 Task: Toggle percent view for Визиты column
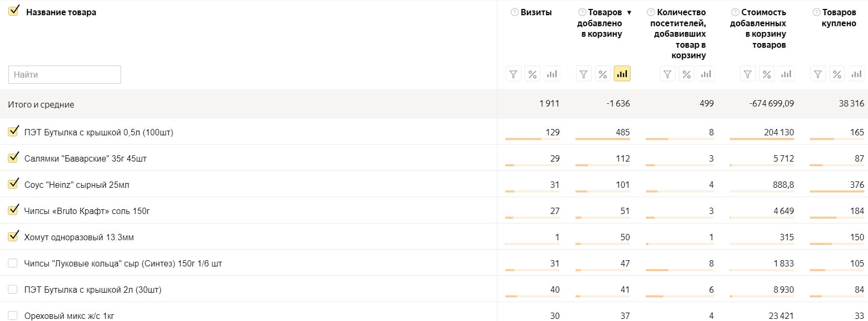pos(533,74)
